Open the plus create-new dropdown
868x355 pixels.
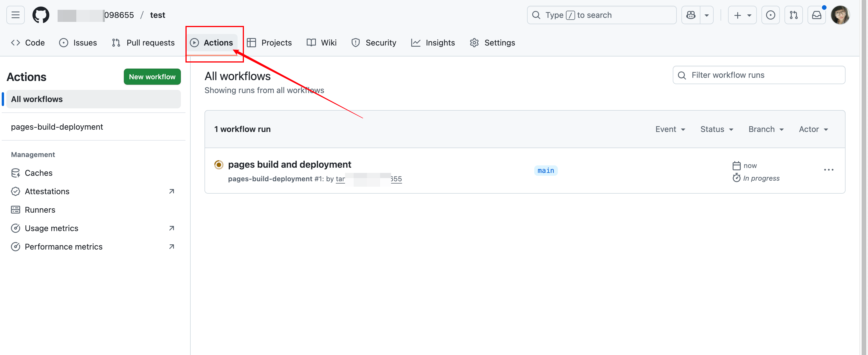742,15
